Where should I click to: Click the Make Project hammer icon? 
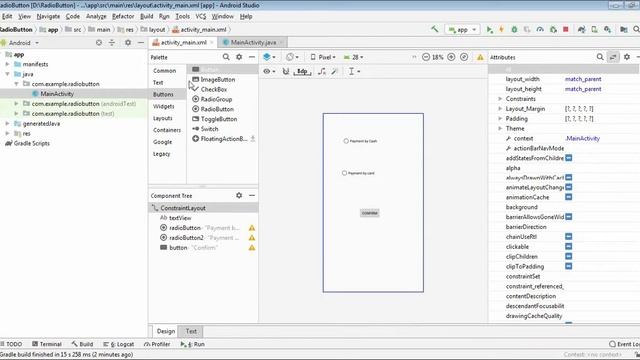pyautogui.click(x=435, y=29)
